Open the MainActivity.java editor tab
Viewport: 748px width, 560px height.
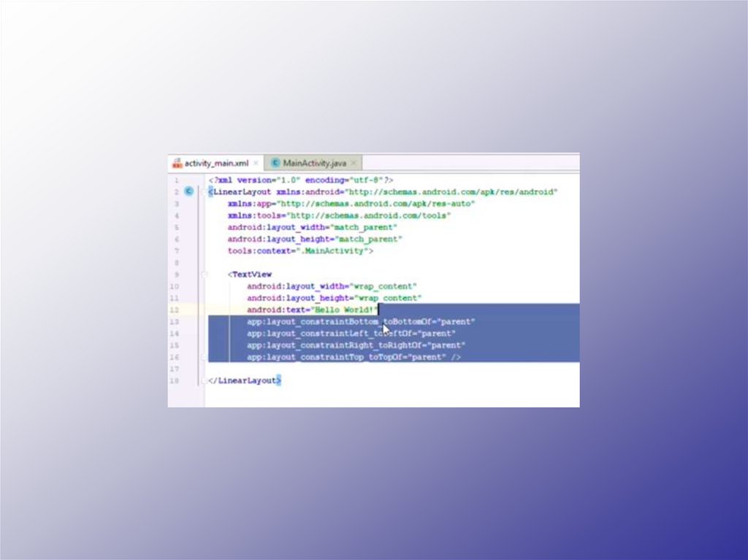(314, 163)
